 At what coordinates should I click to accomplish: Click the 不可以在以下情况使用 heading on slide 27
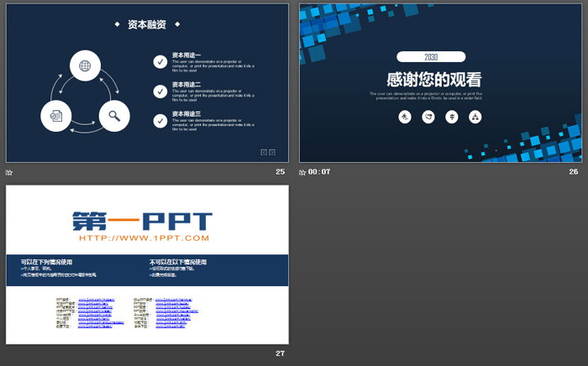pyautogui.click(x=178, y=262)
